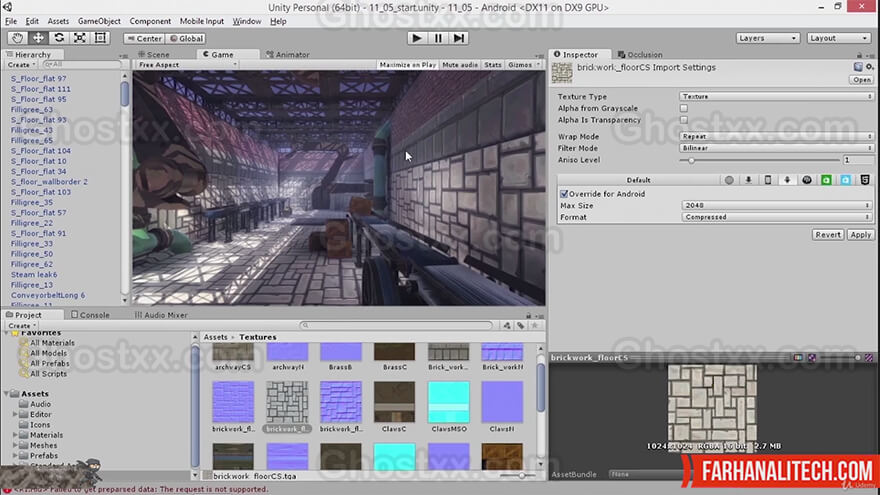880x495 pixels.
Task: Select the HTML5 WebGL platform icon
Action: click(865, 180)
